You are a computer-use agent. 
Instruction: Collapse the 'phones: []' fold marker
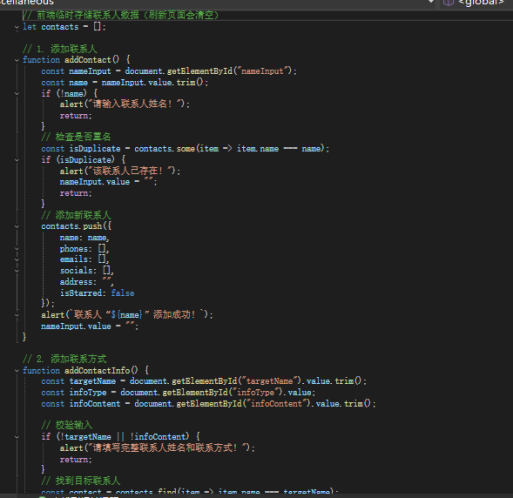coord(17,249)
